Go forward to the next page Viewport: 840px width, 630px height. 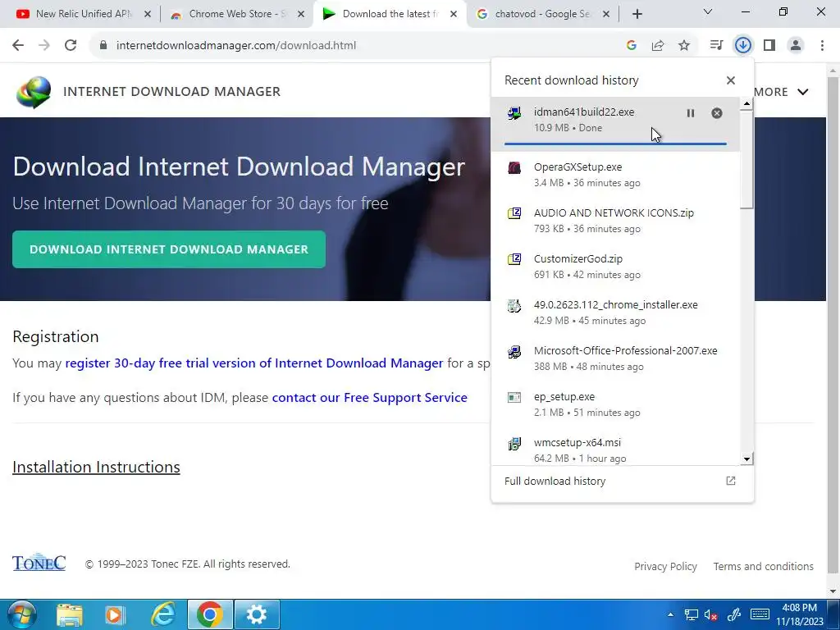pyautogui.click(x=44, y=45)
